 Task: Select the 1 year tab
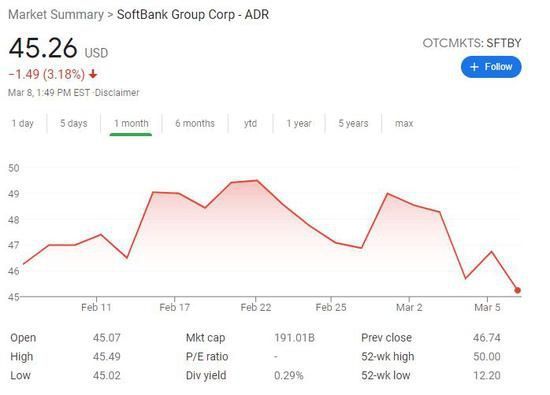click(299, 123)
